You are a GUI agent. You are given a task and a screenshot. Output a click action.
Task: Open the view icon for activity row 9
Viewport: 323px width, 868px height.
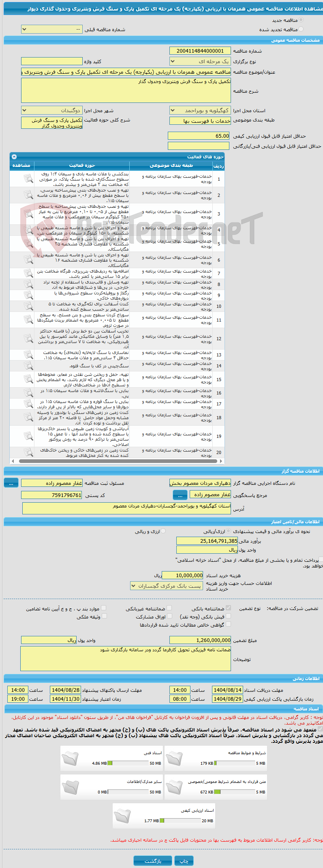coord(28,295)
